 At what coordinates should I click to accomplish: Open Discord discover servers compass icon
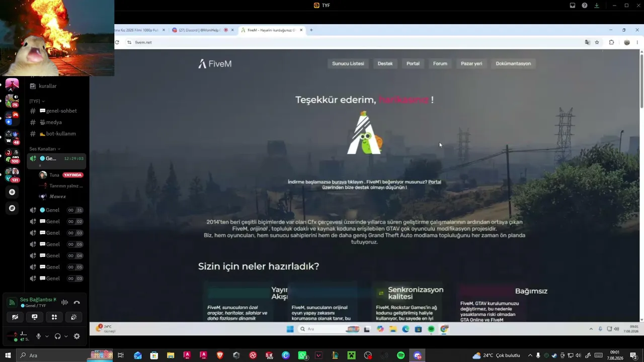(x=12, y=208)
